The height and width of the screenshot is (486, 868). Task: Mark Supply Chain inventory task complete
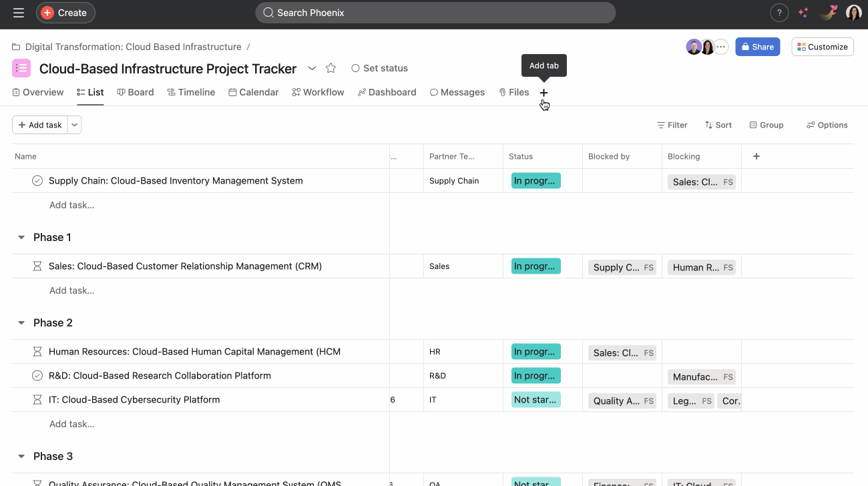pyautogui.click(x=37, y=181)
